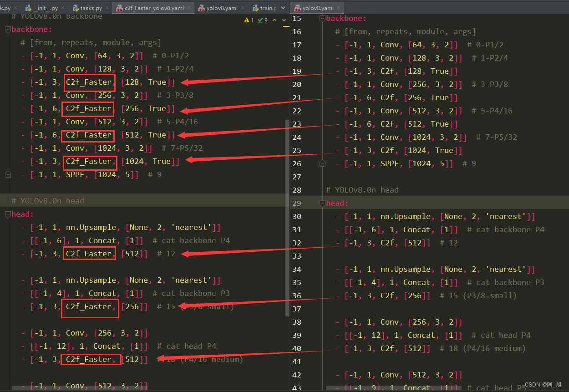
Task: Click '# 15 (P3/8-small)' comment on line 36
Action: (x=478, y=295)
